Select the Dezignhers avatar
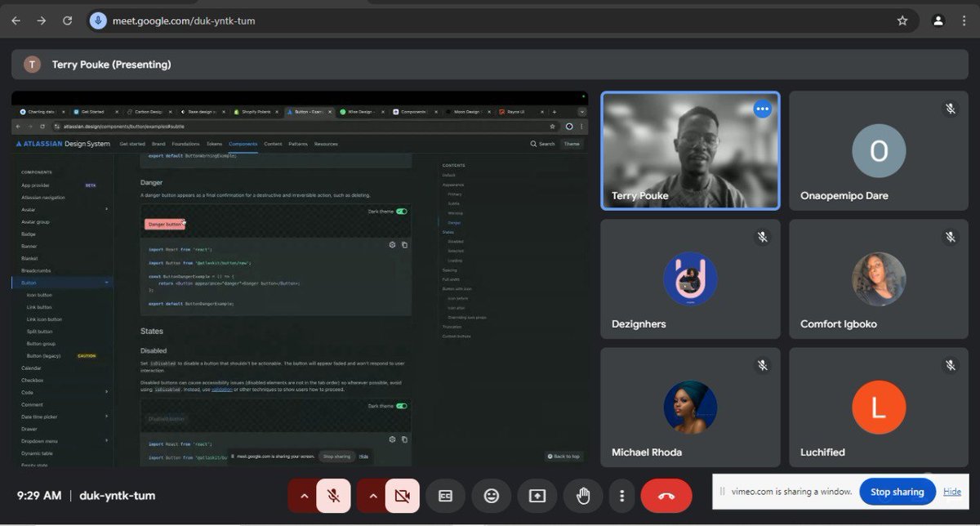The height and width of the screenshot is (526, 980). (690, 279)
